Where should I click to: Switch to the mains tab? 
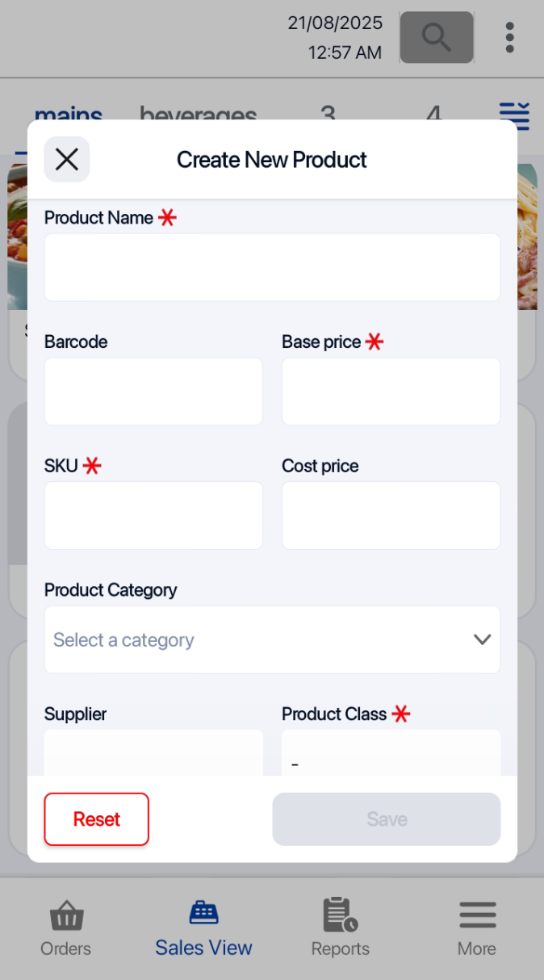coord(69,115)
